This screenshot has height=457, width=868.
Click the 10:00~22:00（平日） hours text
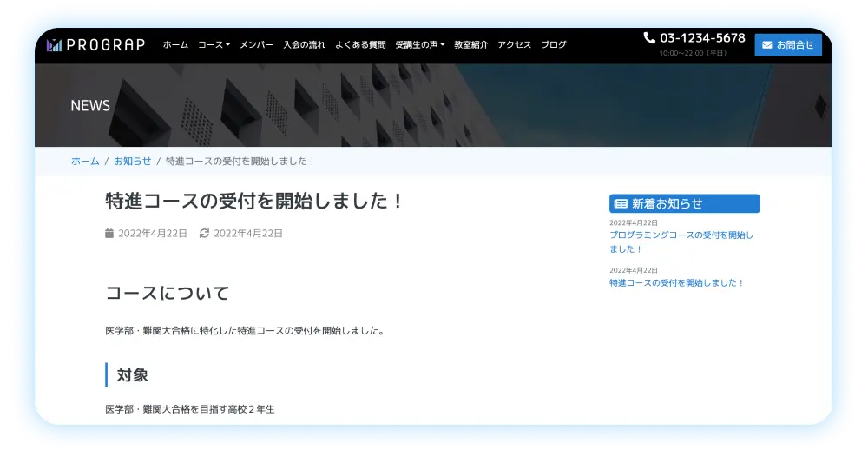click(x=693, y=53)
